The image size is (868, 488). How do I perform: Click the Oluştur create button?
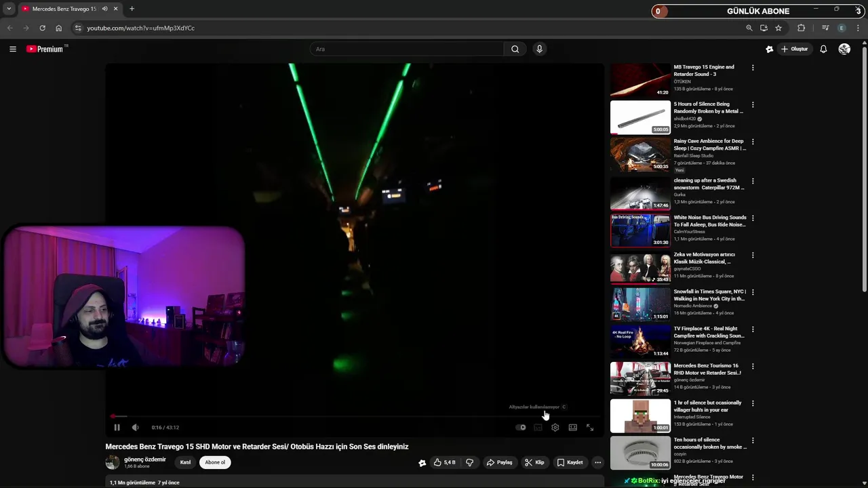tap(794, 49)
